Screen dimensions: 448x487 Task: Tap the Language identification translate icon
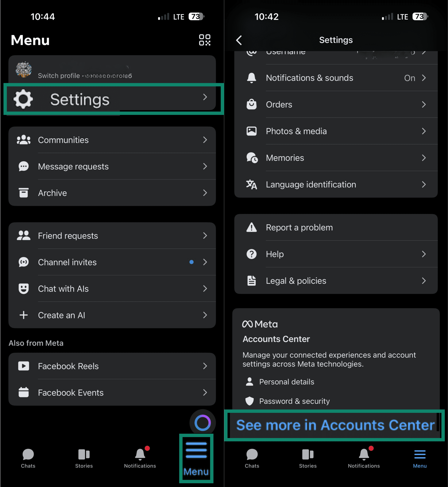click(251, 184)
